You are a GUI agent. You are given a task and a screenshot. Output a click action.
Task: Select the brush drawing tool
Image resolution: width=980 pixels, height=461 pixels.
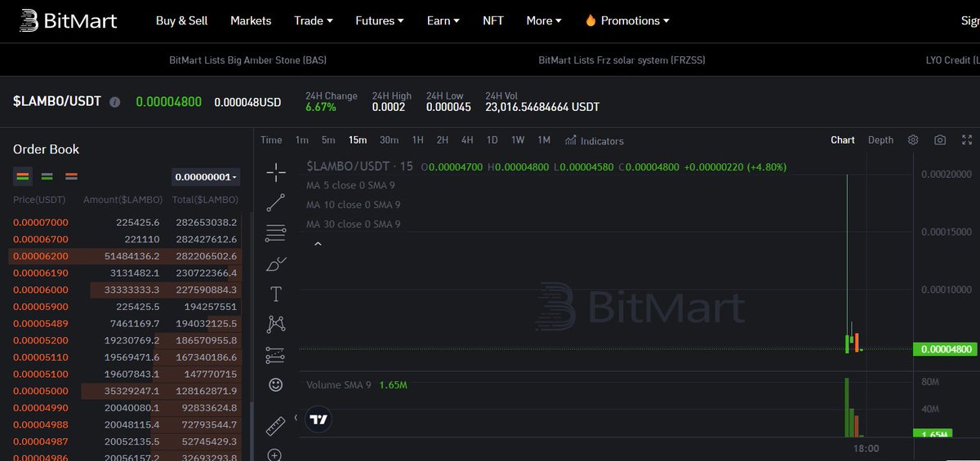(276, 264)
